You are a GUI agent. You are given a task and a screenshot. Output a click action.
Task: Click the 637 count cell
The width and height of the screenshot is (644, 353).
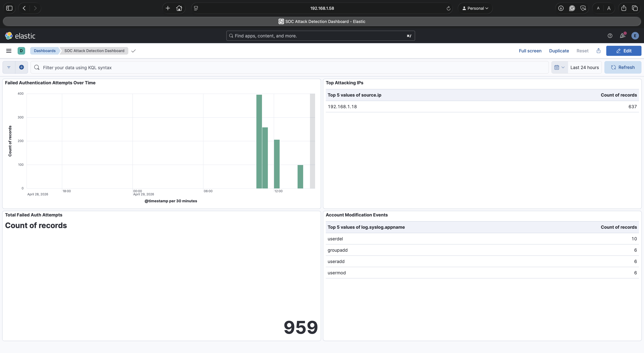click(633, 106)
